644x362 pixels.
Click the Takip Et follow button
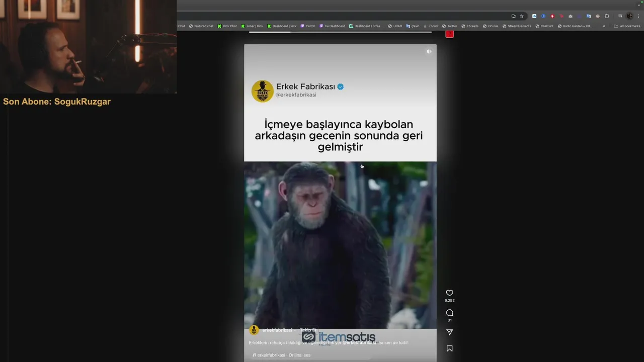coord(308,330)
